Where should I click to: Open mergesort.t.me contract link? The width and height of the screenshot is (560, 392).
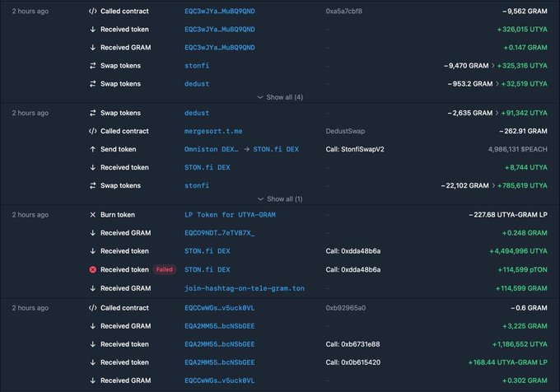[x=213, y=131]
